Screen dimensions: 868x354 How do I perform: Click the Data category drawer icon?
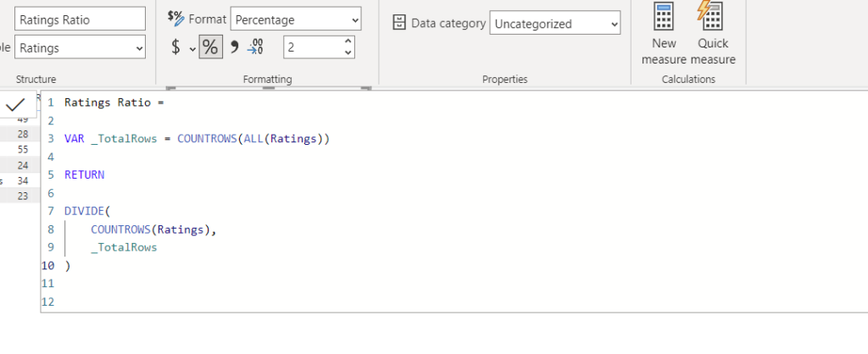point(400,23)
